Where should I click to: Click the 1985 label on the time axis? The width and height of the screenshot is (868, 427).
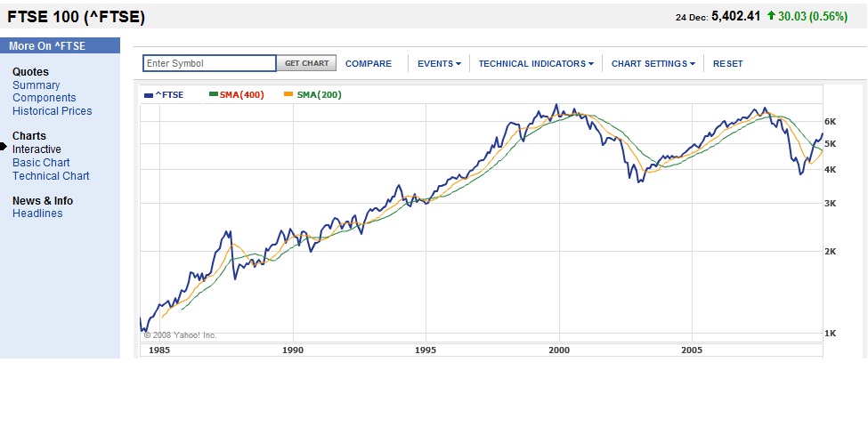coord(159,350)
